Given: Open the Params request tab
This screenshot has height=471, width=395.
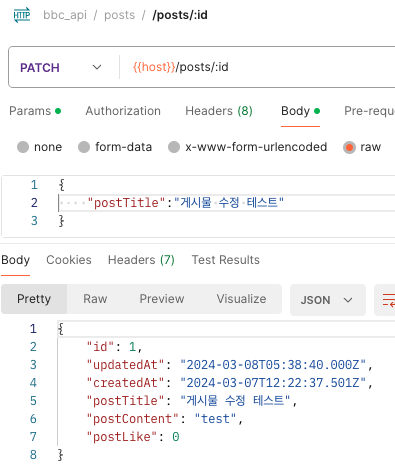Looking at the screenshot, I should point(35,111).
